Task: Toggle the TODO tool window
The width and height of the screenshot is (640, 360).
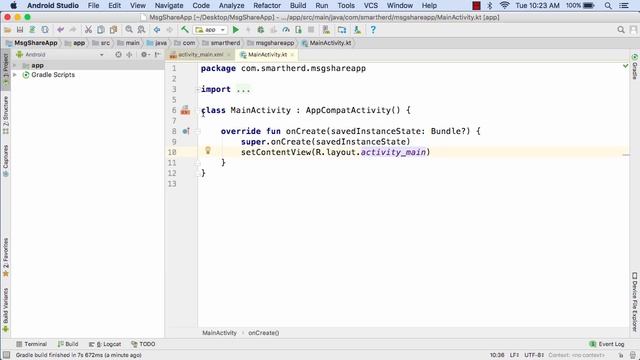Action: point(143,344)
